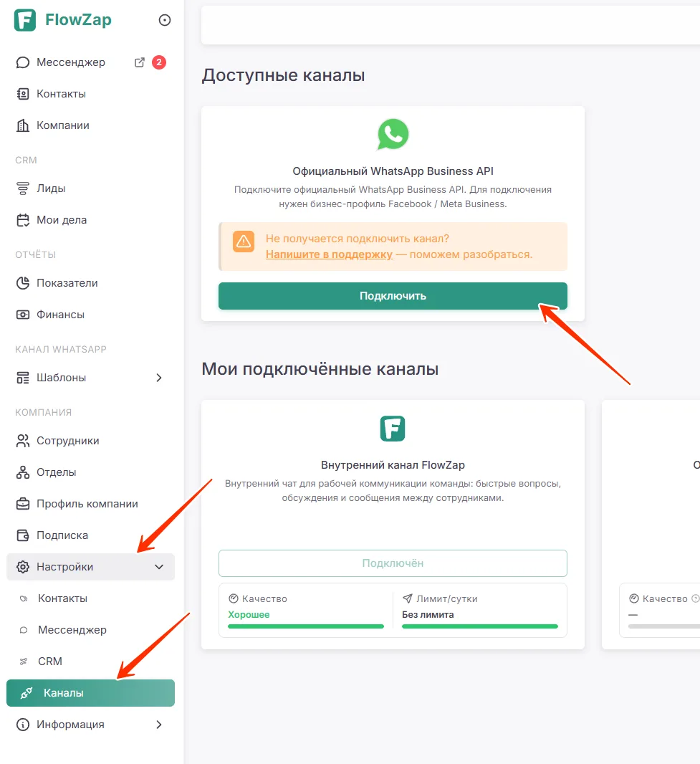
Task: Click the top Мессенджер chat bubble icon
Action: point(23,62)
